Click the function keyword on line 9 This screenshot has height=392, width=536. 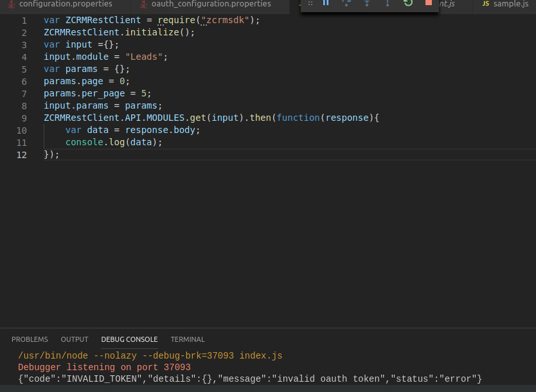(x=298, y=118)
